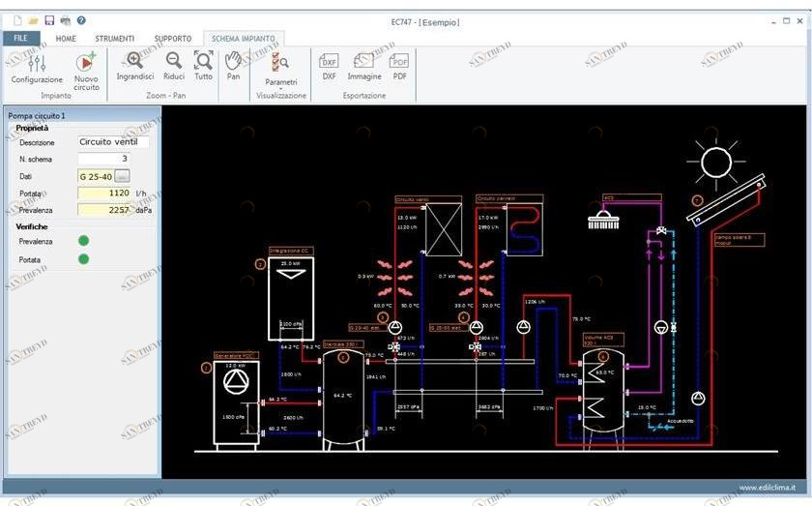
Task: Activate the Pan hand tool
Action: click(233, 66)
